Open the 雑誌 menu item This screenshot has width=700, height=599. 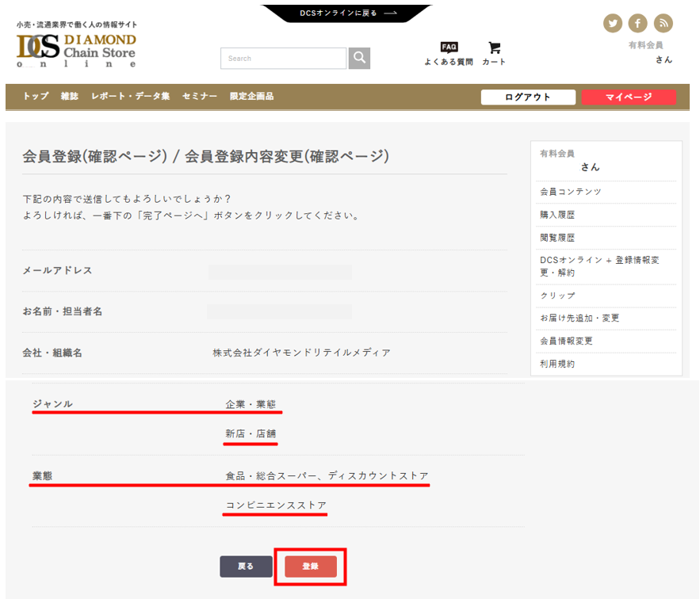tap(70, 97)
